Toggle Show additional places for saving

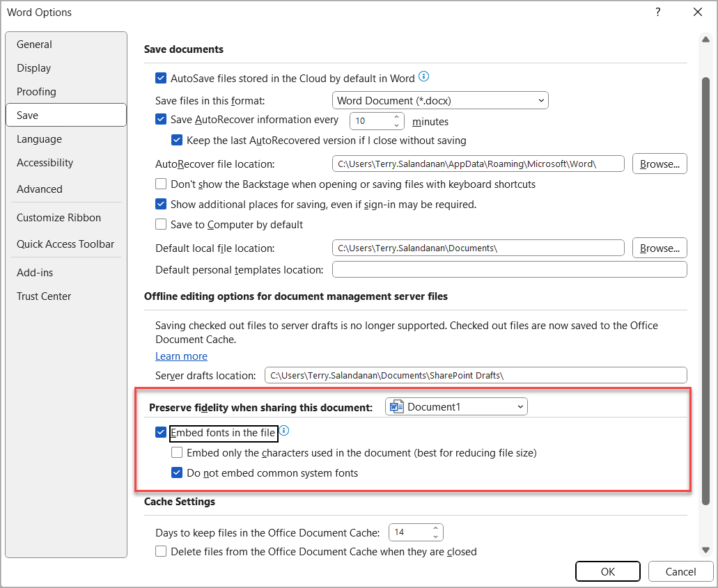tap(161, 204)
